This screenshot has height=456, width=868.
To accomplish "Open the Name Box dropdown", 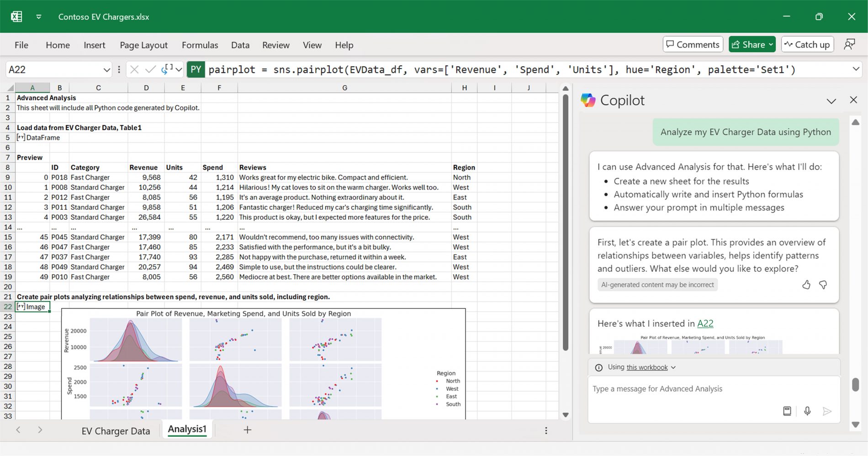I will point(106,69).
